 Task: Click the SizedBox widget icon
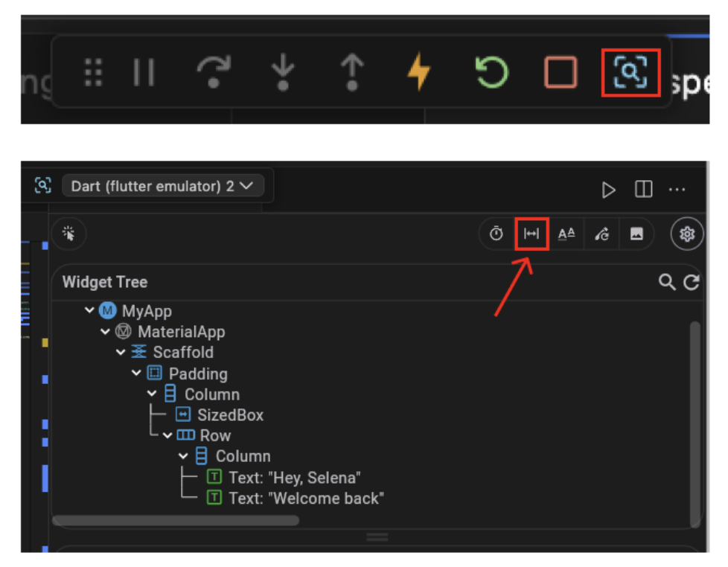[183, 414]
